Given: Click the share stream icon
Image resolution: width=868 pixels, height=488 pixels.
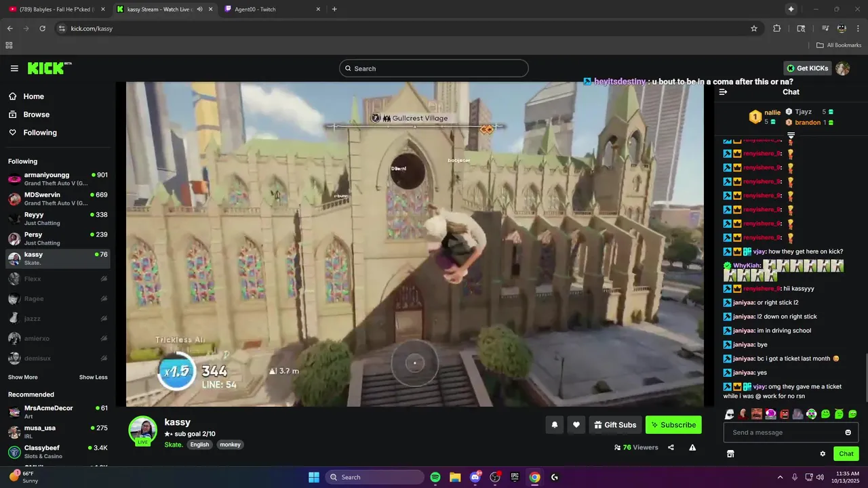Looking at the screenshot, I should click(671, 447).
